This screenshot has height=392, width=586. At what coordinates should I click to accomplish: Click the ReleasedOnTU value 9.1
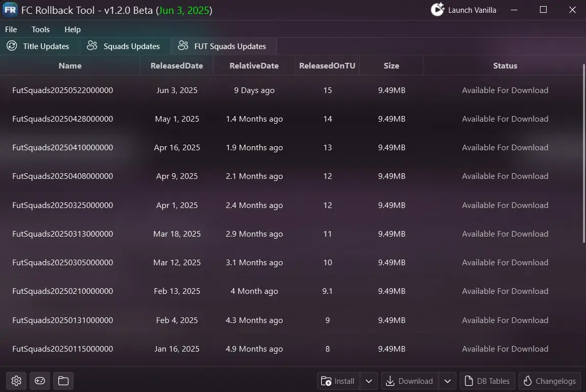[327, 291]
